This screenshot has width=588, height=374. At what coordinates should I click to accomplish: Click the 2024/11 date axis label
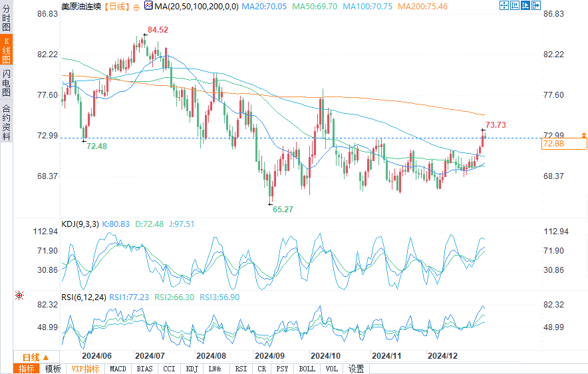386,355
